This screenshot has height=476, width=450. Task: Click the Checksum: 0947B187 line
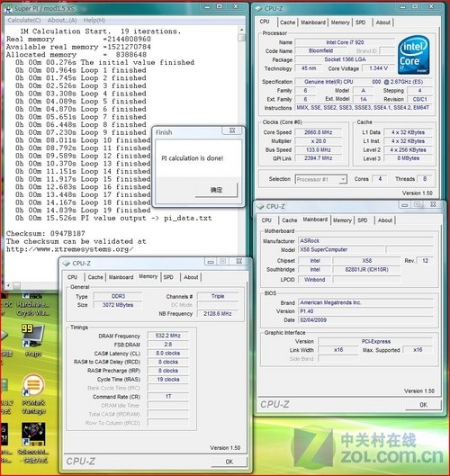coord(46,233)
